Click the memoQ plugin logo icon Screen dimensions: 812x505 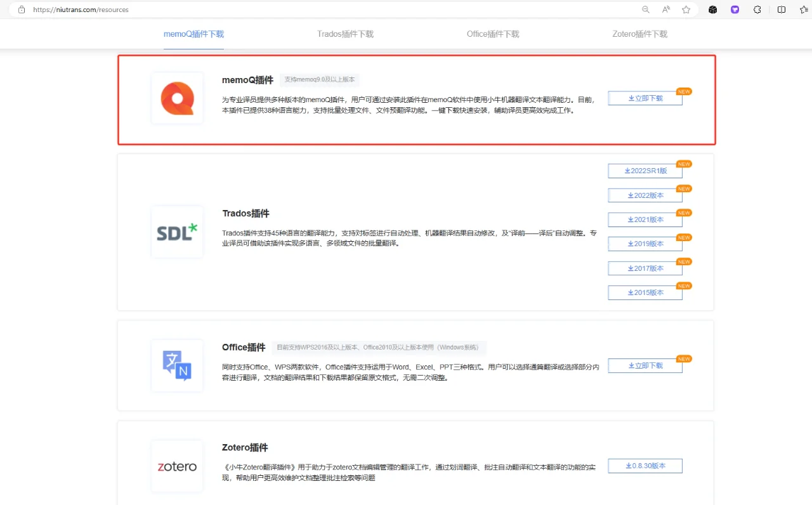(x=176, y=98)
